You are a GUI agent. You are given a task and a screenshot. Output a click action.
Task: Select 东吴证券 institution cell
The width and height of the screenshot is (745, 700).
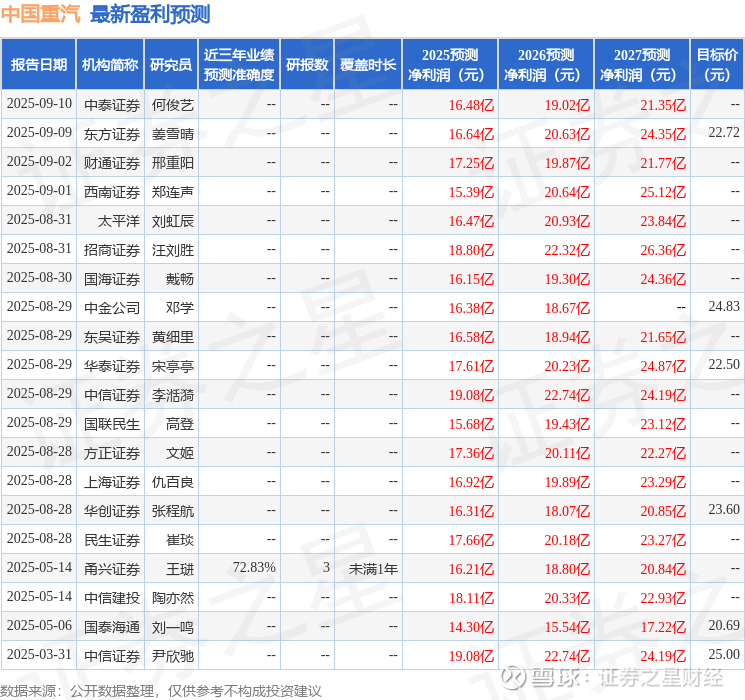click(112, 337)
